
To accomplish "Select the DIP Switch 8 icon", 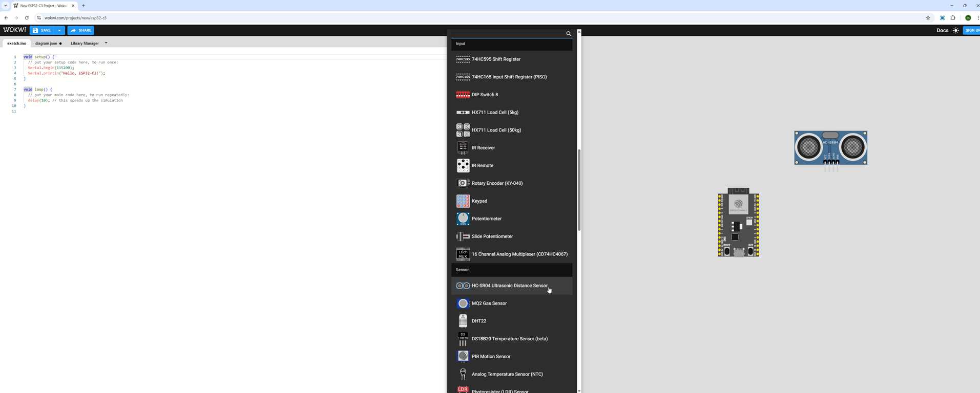I will tap(463, 95).
